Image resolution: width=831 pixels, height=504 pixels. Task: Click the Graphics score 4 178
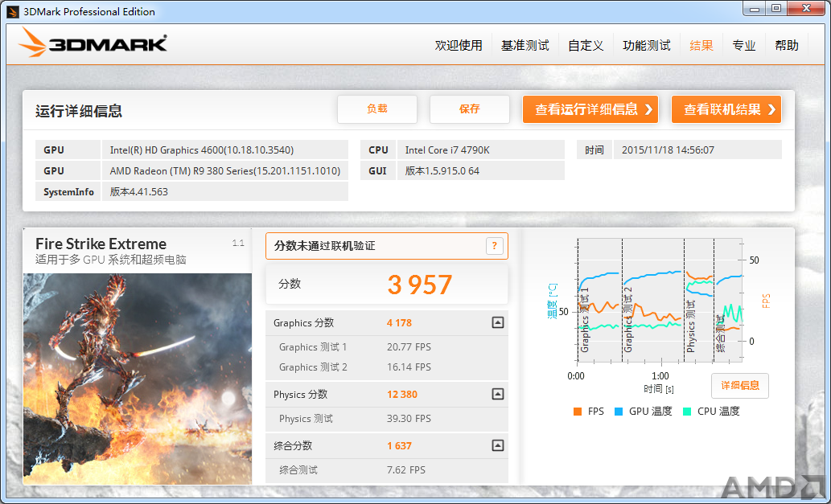click(x=399, y=323)
